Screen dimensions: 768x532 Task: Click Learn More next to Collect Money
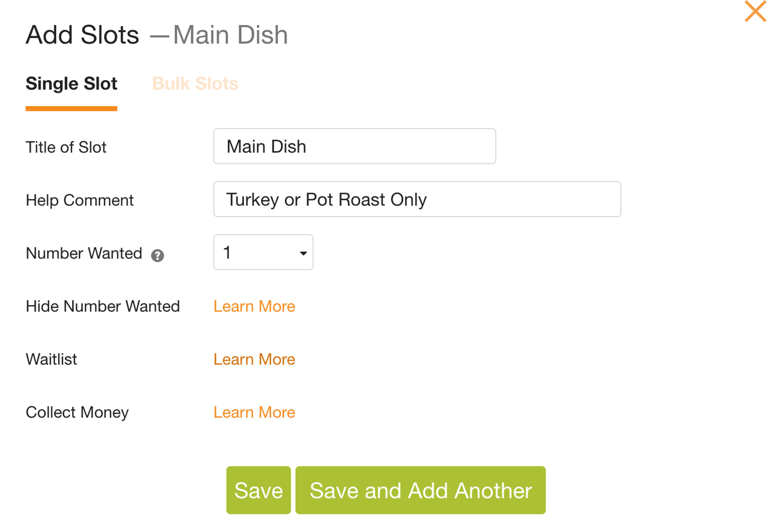[254, 412]
